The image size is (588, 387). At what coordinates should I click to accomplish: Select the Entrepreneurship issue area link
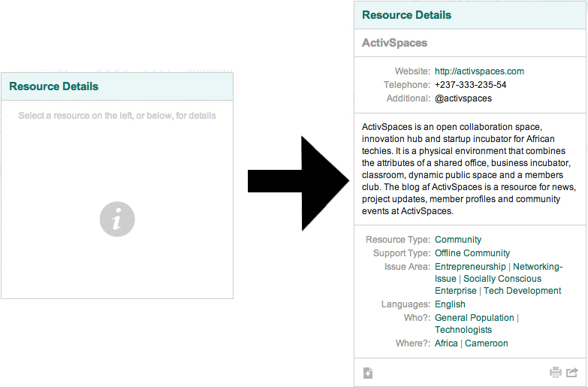click(470, 267)
